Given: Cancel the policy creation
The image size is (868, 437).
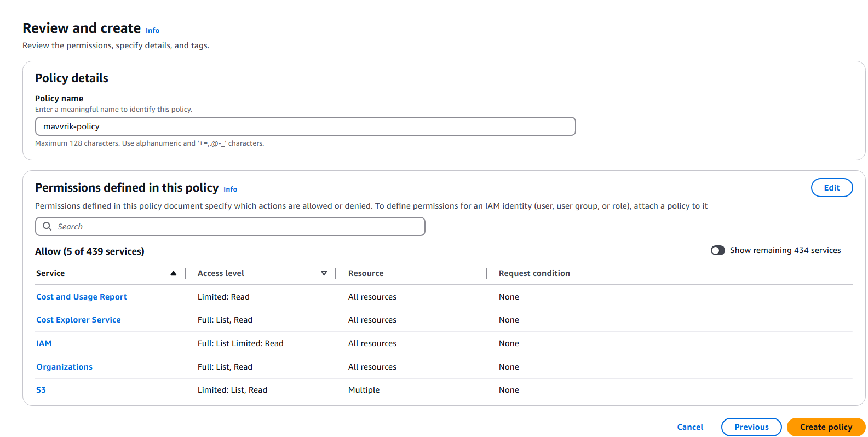Looking at the screenshot, I should tap(689, 427).
